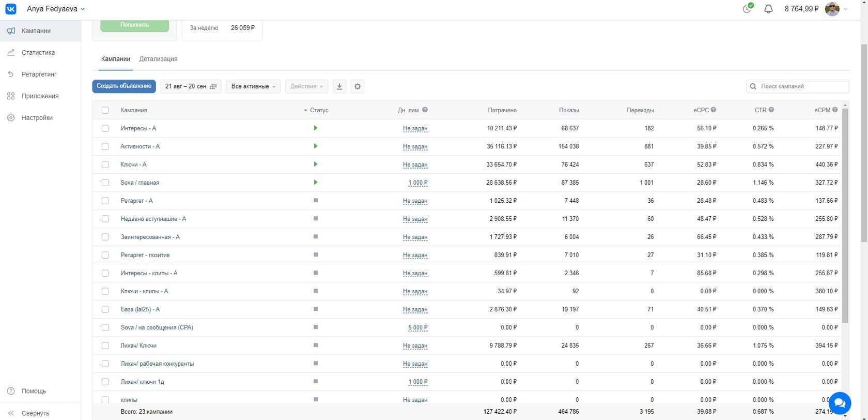The image size is (868, 420).
Task: Open table column settings gear icon
Action: (x=358, y=86)
